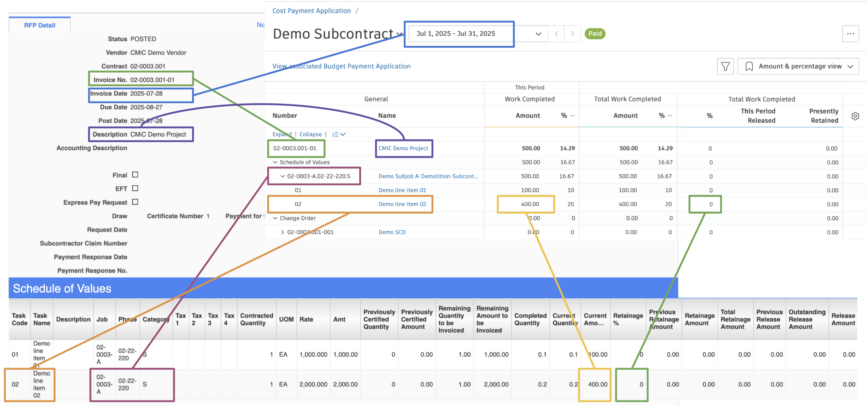Go to previous period with left arrow
The image size is (868, 406).
[557, 34]
